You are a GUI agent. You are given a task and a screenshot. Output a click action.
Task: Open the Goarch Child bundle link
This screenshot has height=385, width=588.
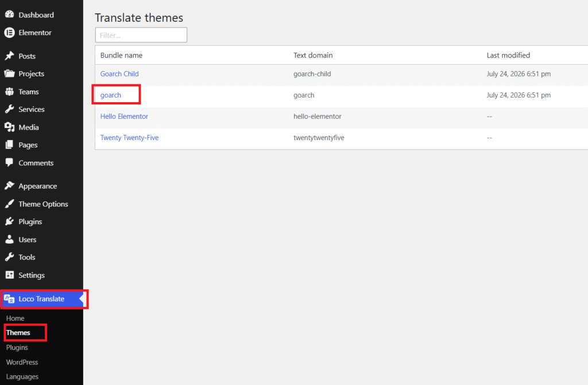tap(119, 74)
